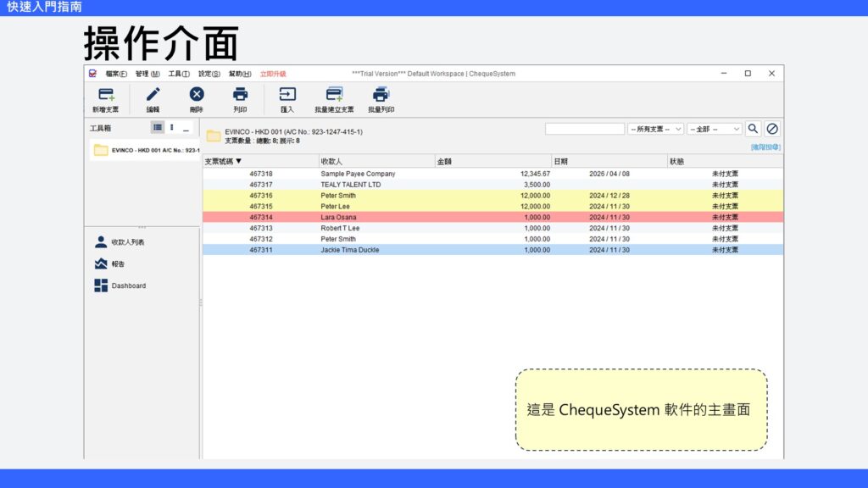Open the 所有支票 filter dropdown
868x488 pixels.
coord(655,129)
